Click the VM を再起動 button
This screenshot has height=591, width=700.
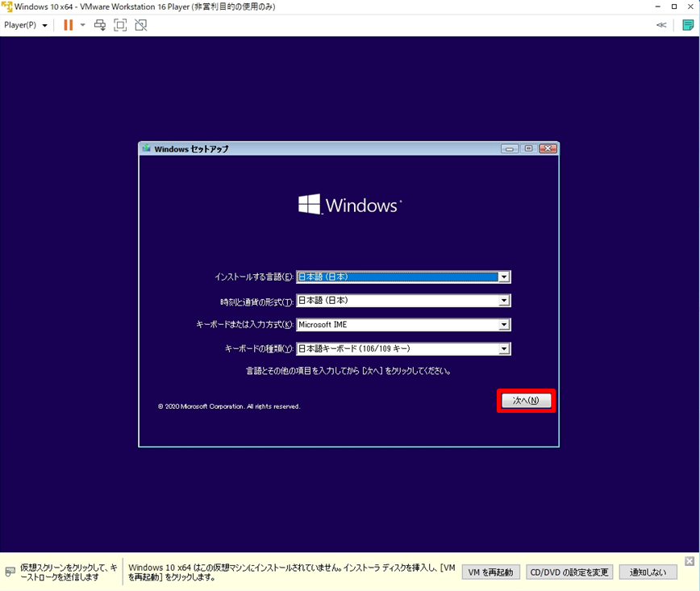[490, 572]
